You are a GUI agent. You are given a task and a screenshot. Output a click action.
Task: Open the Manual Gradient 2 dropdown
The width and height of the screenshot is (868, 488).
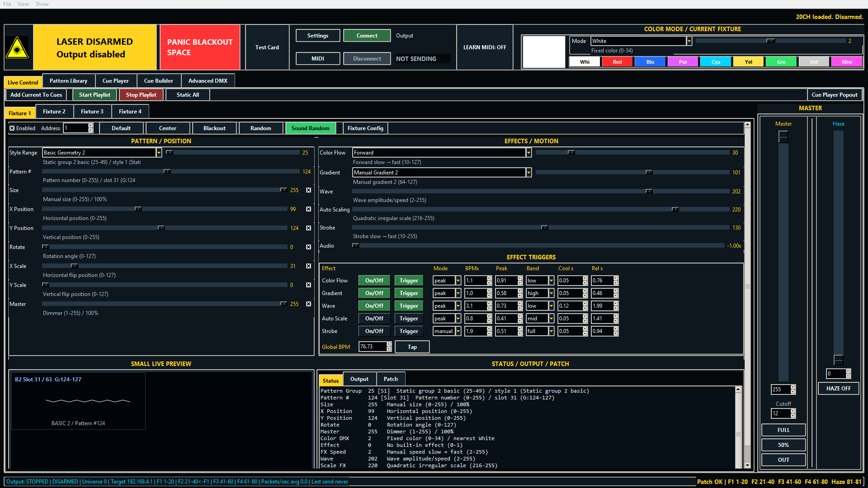click(528, 173)
